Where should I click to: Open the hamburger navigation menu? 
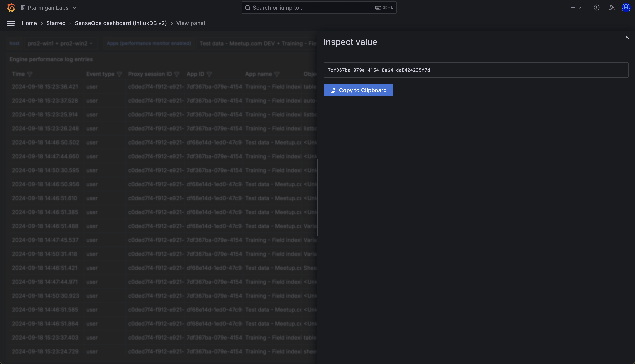[x=11, y=23]
